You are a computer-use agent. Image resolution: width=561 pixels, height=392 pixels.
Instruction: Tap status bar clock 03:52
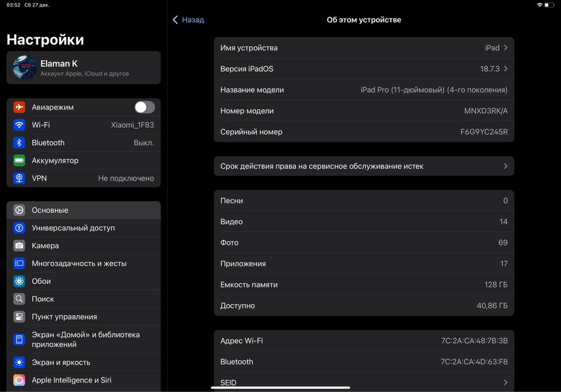(x=13, y=5)
